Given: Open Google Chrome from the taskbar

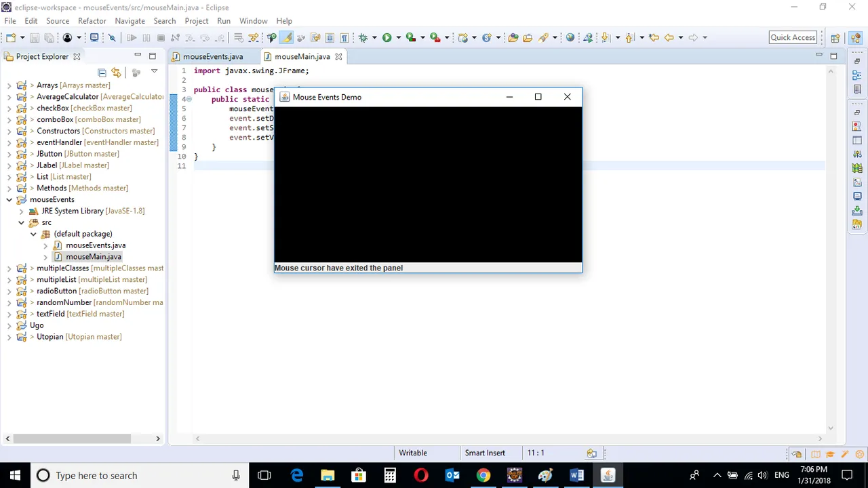Looking at the screenshot, I should pyautogui.click(x=483, y=475).
